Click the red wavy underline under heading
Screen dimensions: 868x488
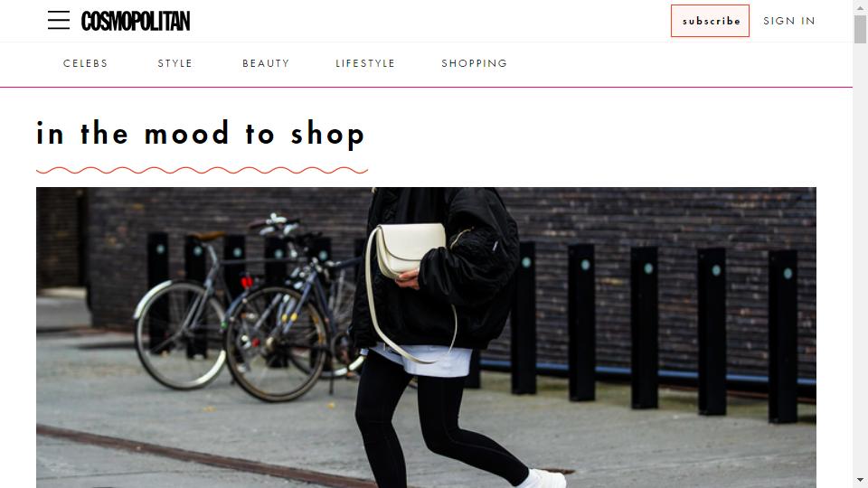click(x=202, y=170)
